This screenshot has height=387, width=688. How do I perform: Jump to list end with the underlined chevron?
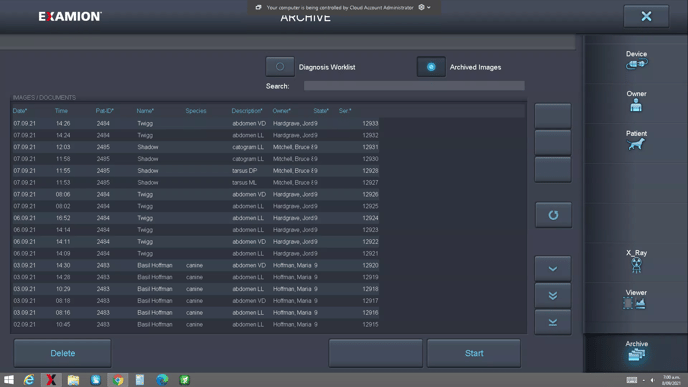tap(553, 322)
